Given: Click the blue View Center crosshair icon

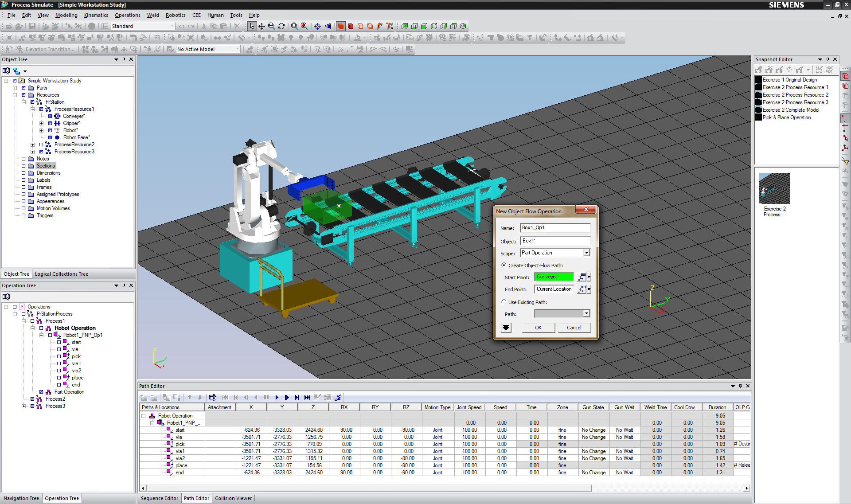Looking at the screenshot, I should tap(317, 26).
